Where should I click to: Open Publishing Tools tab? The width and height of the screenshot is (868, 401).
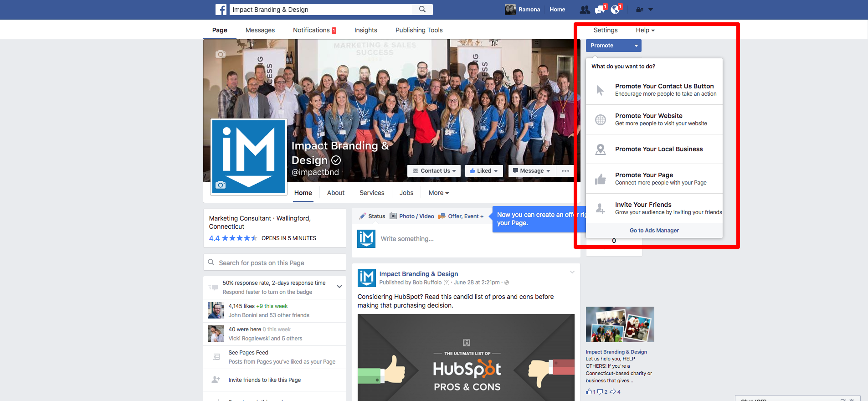(419, 30)
